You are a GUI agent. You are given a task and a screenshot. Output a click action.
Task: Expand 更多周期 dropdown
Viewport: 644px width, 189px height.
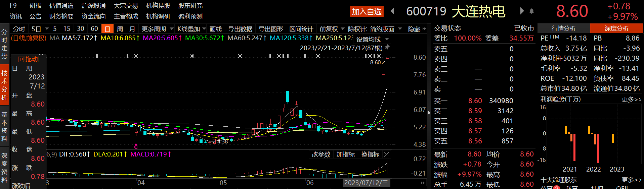[172, 29]
